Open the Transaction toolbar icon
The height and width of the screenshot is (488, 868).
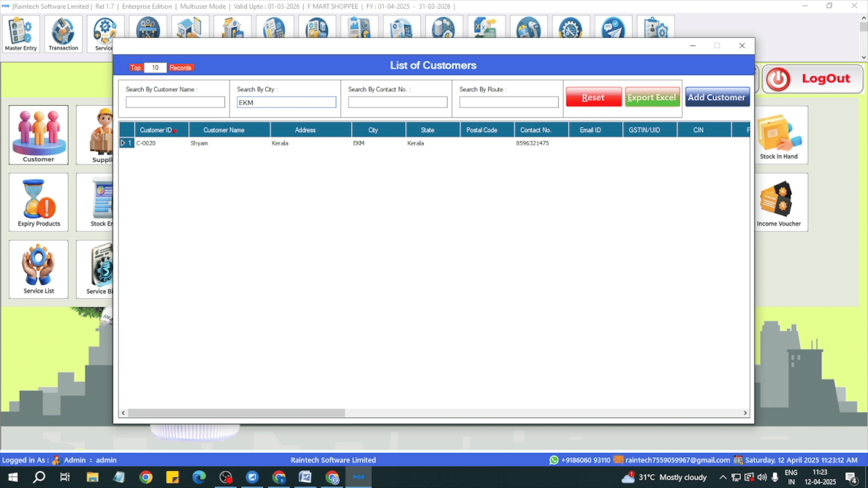pos(63,34)
